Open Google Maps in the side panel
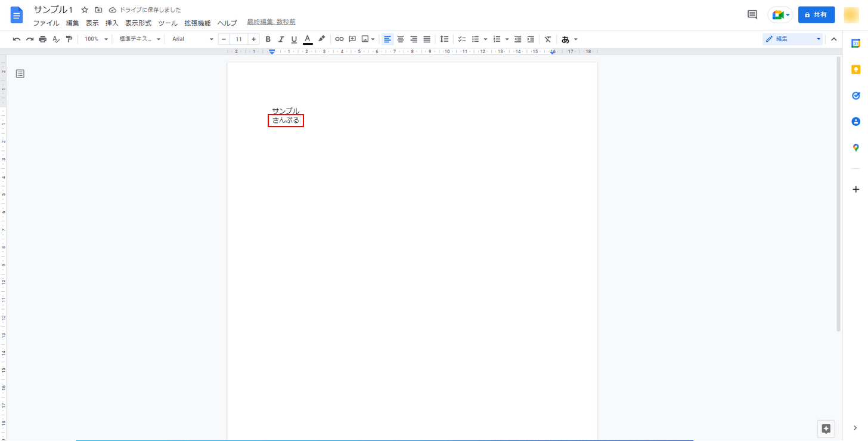Screen dimensions: 868x441 [x=855, y=147]
